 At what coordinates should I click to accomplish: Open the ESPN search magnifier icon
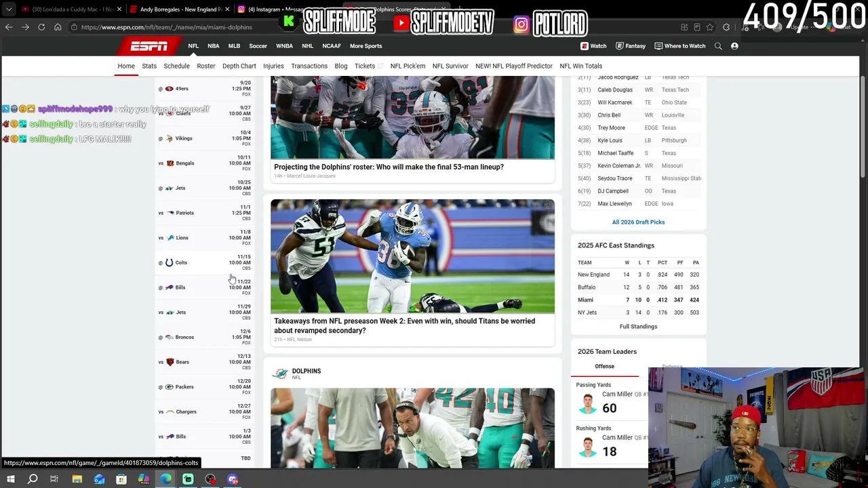click(718, 46)
